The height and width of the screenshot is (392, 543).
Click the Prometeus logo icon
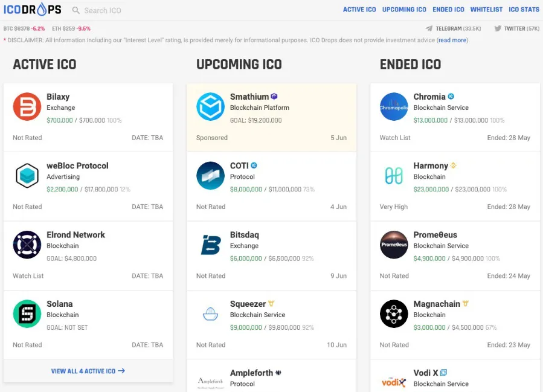coord(394,245)
